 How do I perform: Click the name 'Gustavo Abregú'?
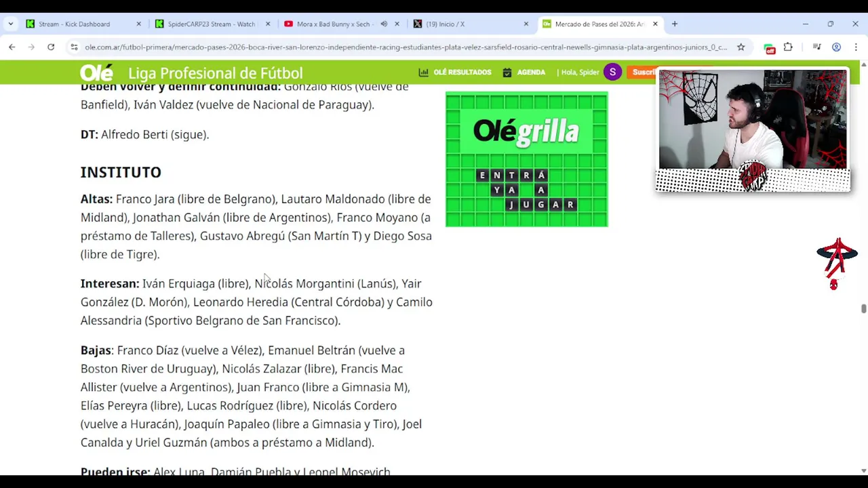click(242, 236)
